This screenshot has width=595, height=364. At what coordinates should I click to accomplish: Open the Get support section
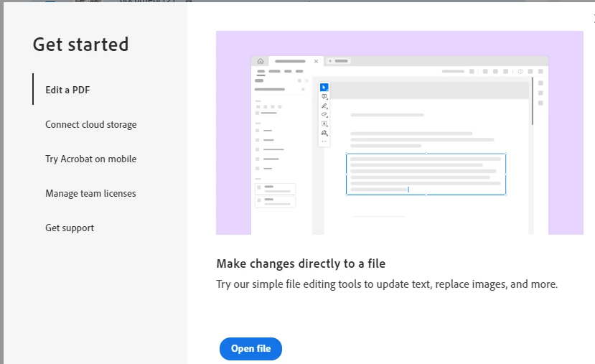coord(70,228)
